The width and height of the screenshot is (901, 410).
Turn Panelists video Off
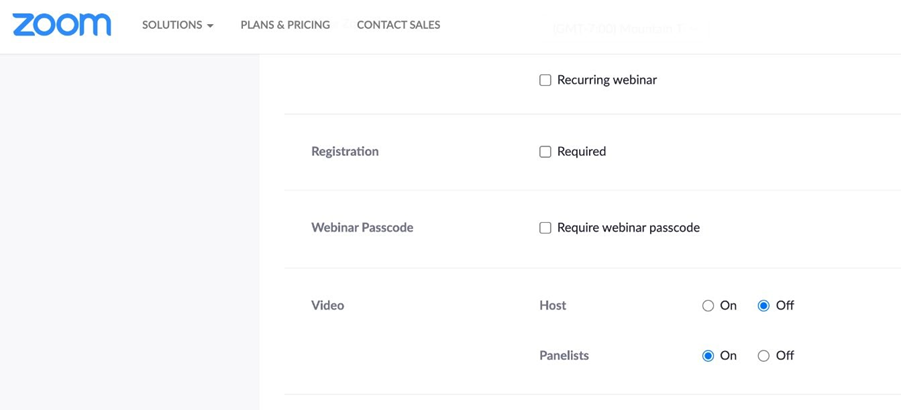tap(763, 356)
